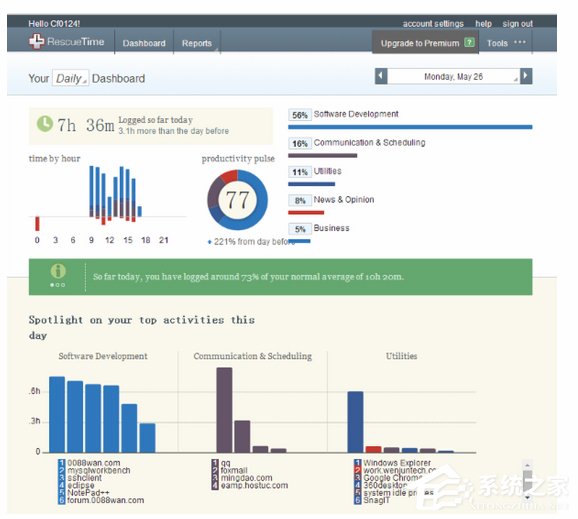Screen dimensions: 578x519
Task: Click the 16% percentage badge
Action: [300, 143]
